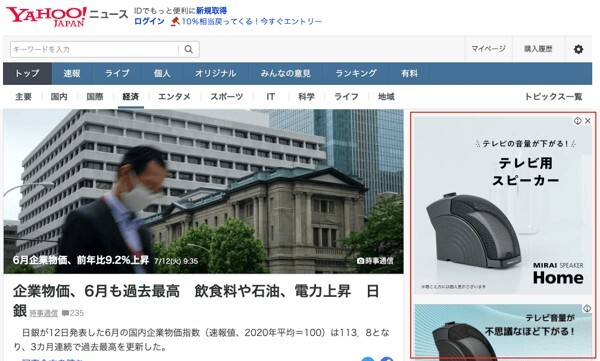Viewport: 600px width, 361px height.
Task: Select the ライフ category
Action: (x=346, y=97)
